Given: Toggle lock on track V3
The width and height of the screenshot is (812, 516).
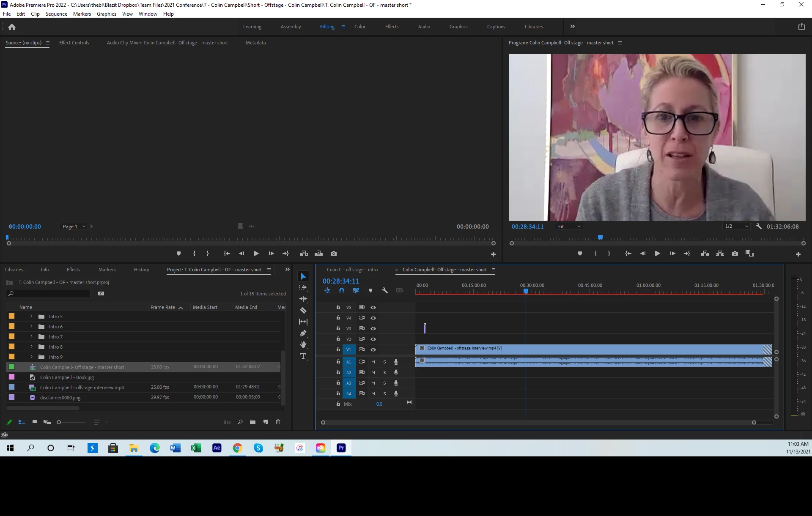Looking at the screenshot, I should [338, 328].
